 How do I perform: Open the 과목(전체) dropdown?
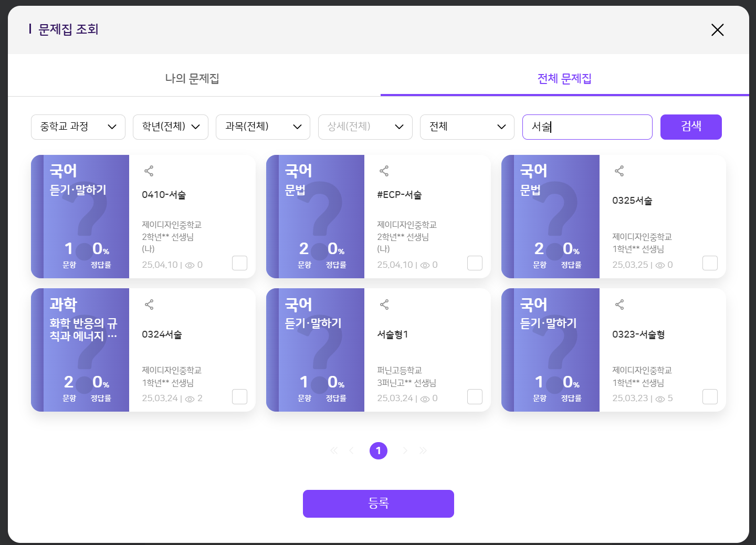263,127
